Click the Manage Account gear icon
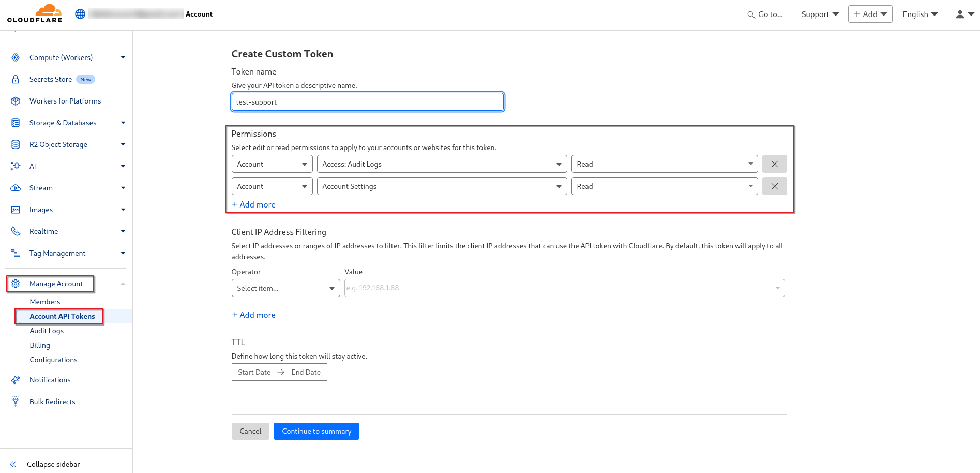Image resolution: width=980 pixels, height=473 pixels. (16, 284)
